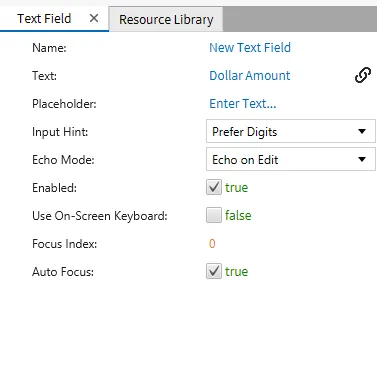The width and height of the screenshot is (377, 377).
Task: Edit the New Text Field name value
Action: (x=250, y=48)
